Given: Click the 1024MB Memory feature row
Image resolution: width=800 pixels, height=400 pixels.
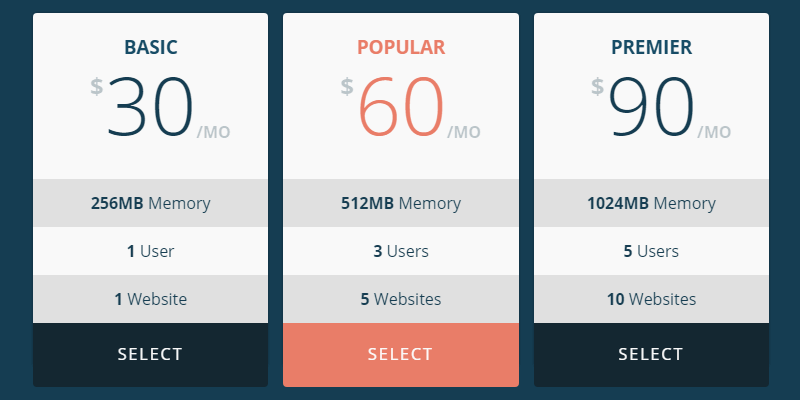Looking at the screenshot, I should pyautogui.click(x=651, y=204).
